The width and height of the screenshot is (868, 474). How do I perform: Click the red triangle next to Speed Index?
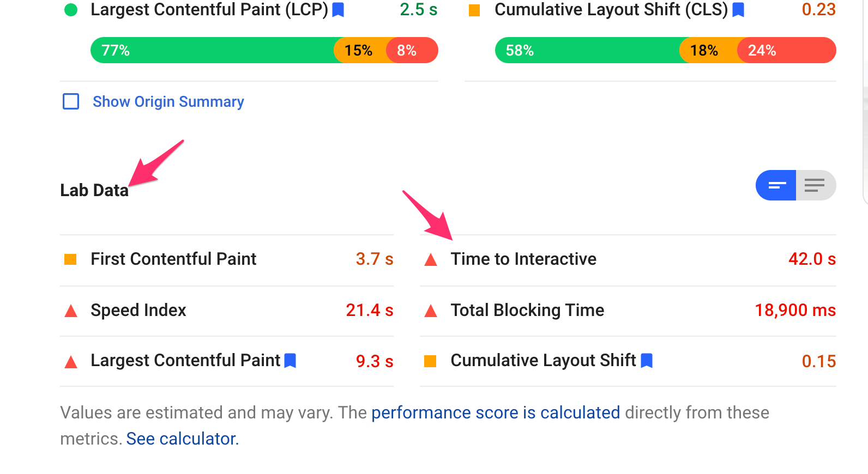(x=71, y=311)
